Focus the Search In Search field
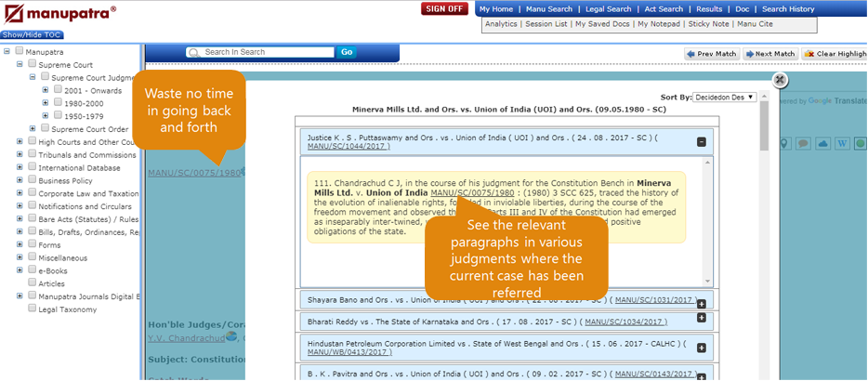 point(261,52)
